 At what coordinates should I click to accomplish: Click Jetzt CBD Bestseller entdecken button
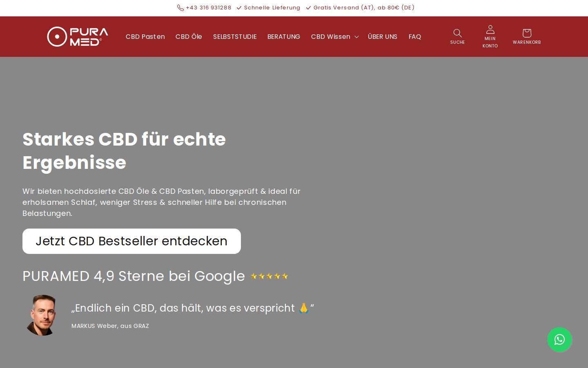131,241
